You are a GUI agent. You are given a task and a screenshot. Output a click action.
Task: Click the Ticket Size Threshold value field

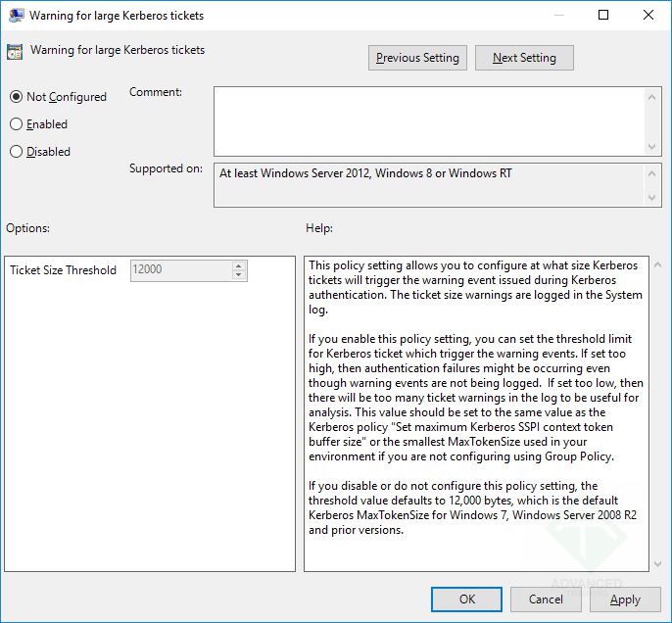click(180, 270)
